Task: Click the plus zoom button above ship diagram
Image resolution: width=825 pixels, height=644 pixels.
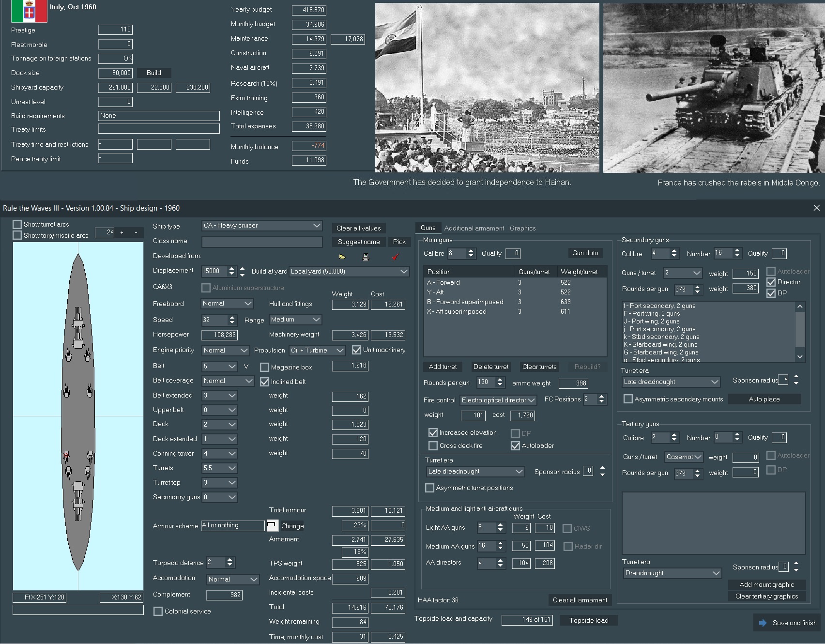Action: click(x=122, y=232)
